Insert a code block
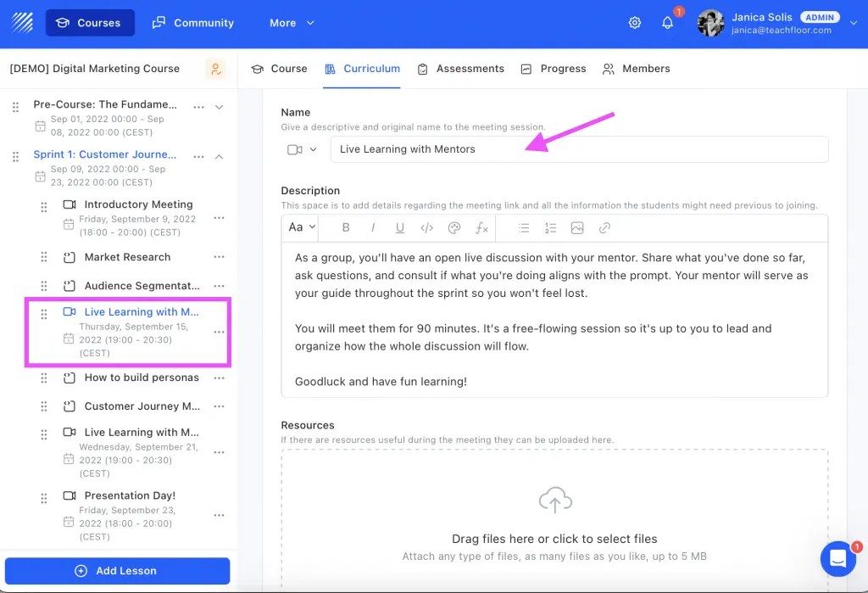Viewport: 868px width, 593px height. 427,227
